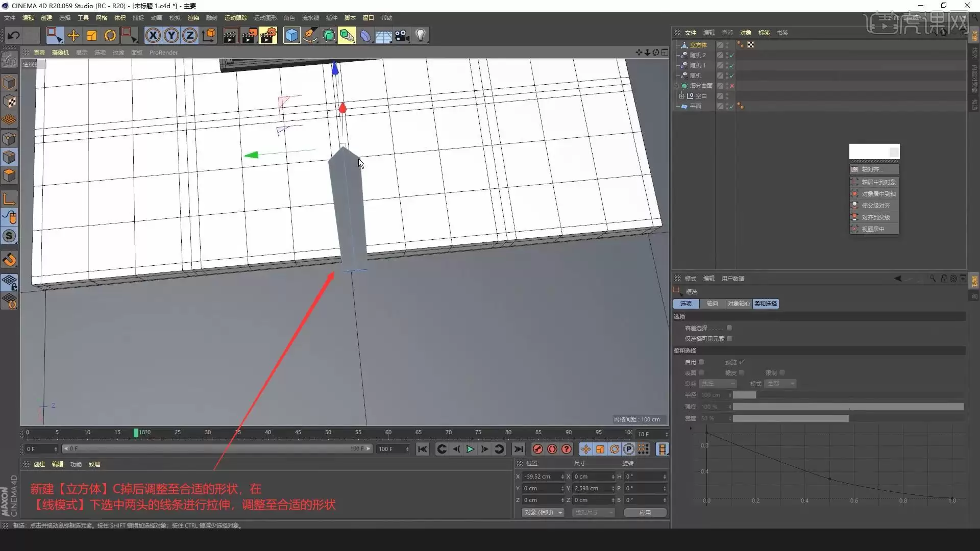Click the magnet snap icon in left toolbar
The image size is (980, 551).
coord(9,260)
